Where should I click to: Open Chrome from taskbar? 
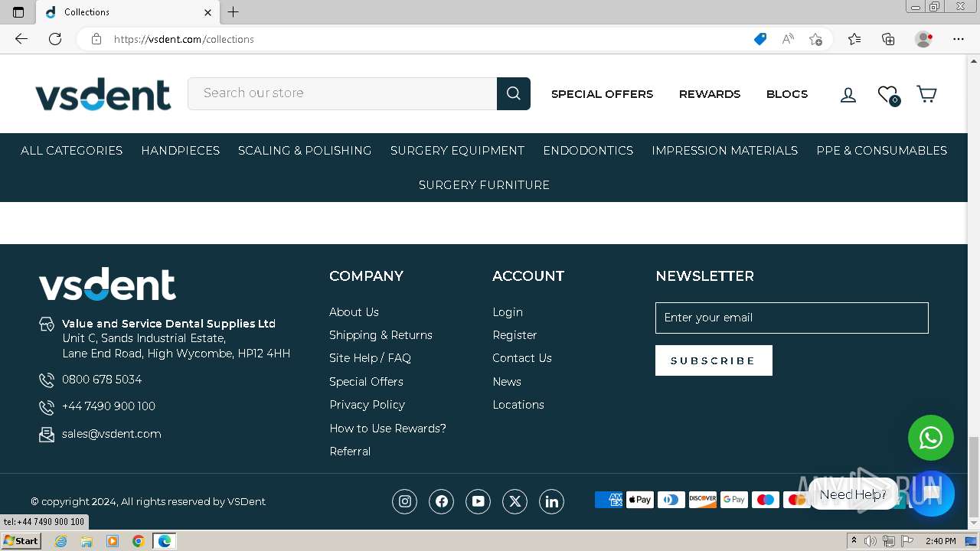point(138,541)
